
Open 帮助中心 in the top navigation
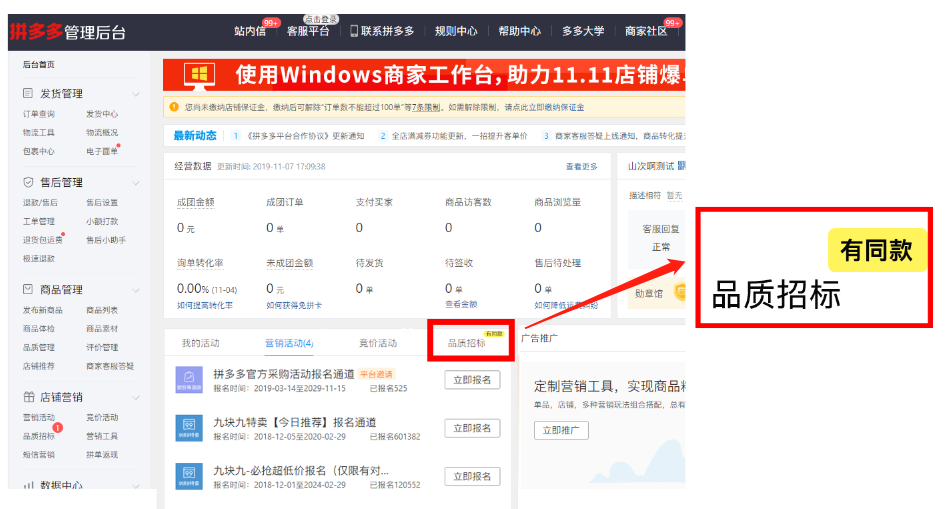pyautogui.click(x=519, y=31)
